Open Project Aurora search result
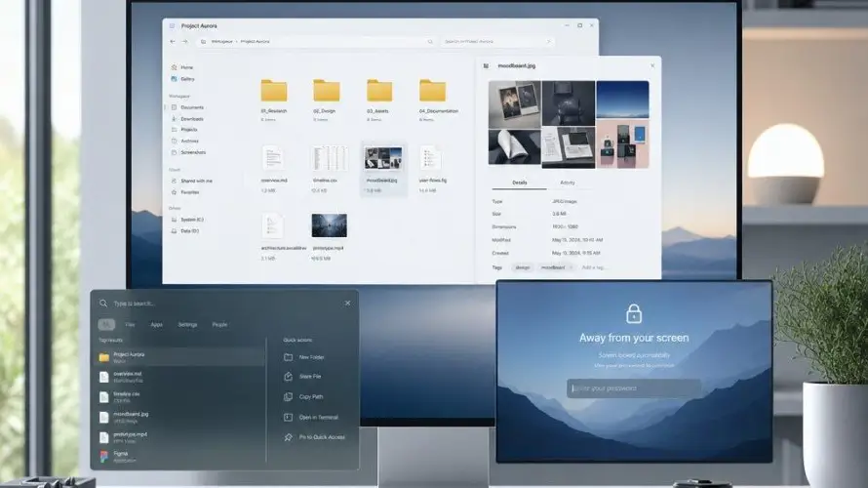Viewport: 868px width, 488px height. pyautogui.click(x=179, y=357)
